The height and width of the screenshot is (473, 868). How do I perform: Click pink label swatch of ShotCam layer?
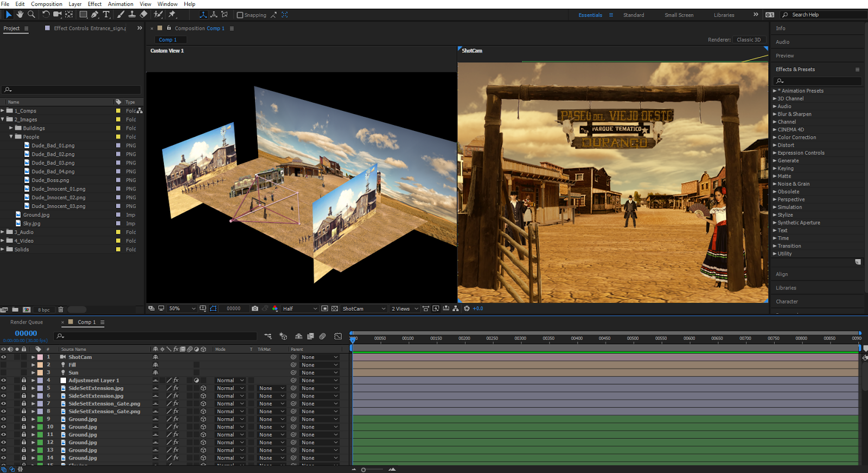pos(40,357)
